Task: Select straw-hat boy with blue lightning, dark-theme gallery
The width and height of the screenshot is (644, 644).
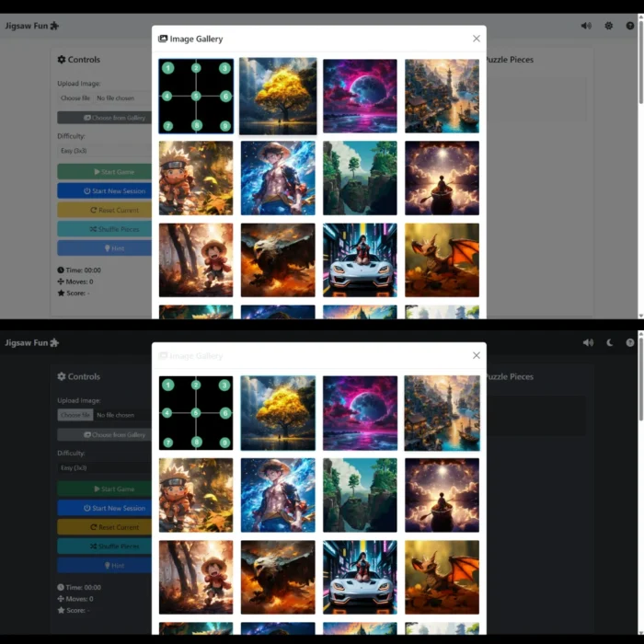Action: coord(278,495)
